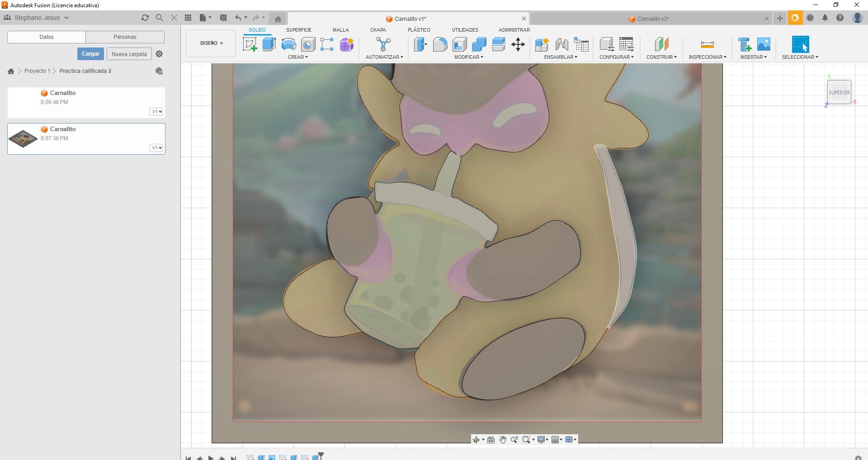Select the Extrude tool

pyautogui.click(x=269, y=44)
